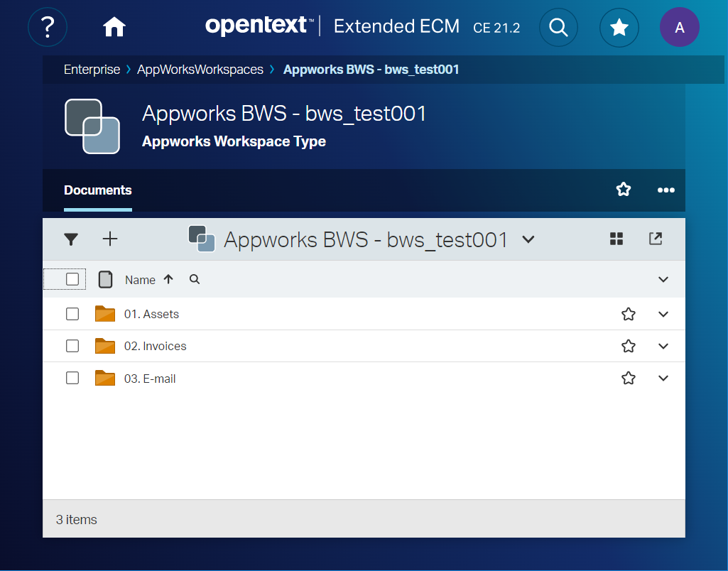Open the 03. E-mail folder
The width and height of the screenshot is (728, 571).
150,379
